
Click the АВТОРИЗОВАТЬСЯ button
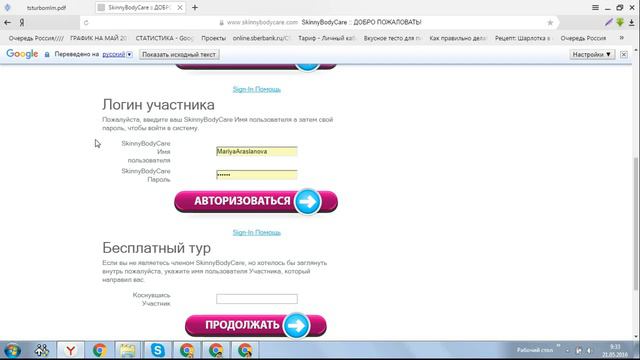pos(256,201)
